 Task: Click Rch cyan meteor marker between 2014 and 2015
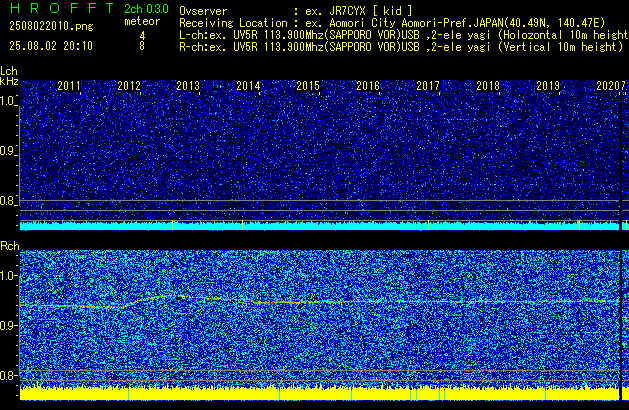(279, 394)
